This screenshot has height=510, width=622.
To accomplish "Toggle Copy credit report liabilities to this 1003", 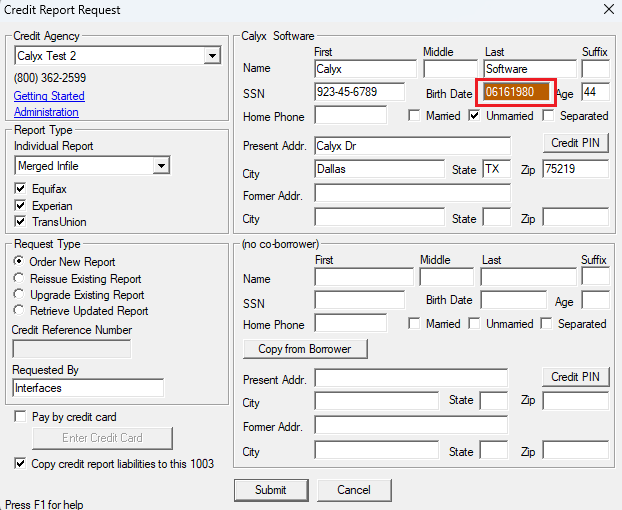I will (x=20, y=463).
